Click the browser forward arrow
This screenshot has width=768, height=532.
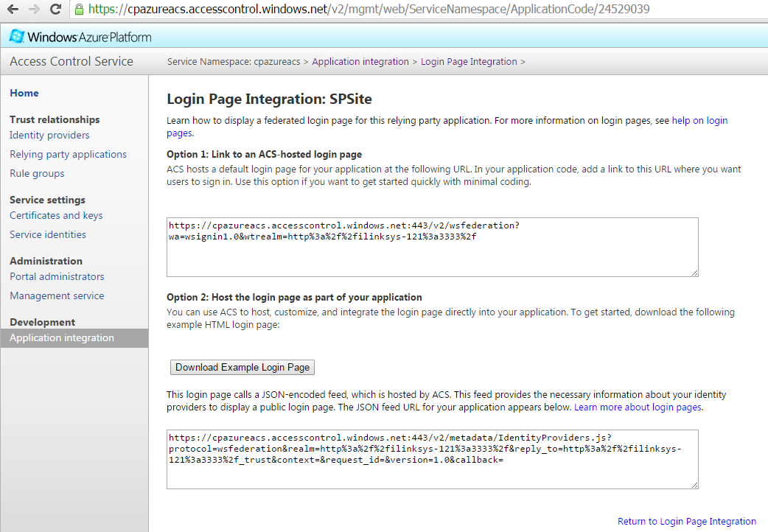35,10
